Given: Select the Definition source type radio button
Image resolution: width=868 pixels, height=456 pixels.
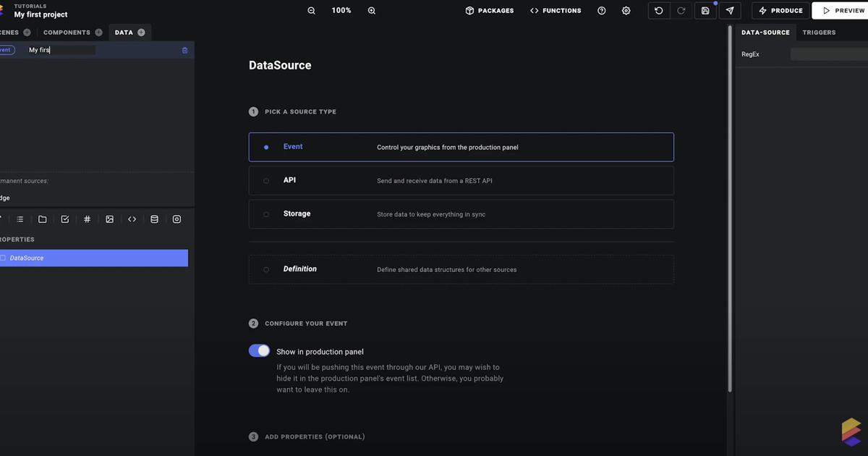Looking at the screenshot, I should (x=266, y=269).
